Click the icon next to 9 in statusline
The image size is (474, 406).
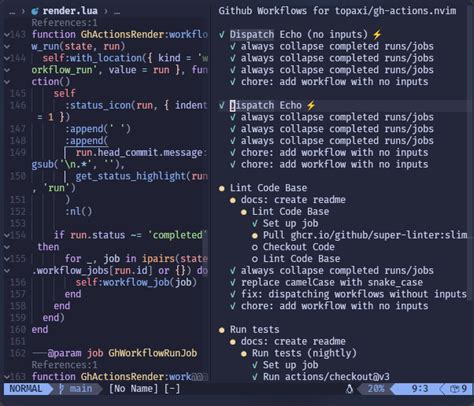coord(455,389)
